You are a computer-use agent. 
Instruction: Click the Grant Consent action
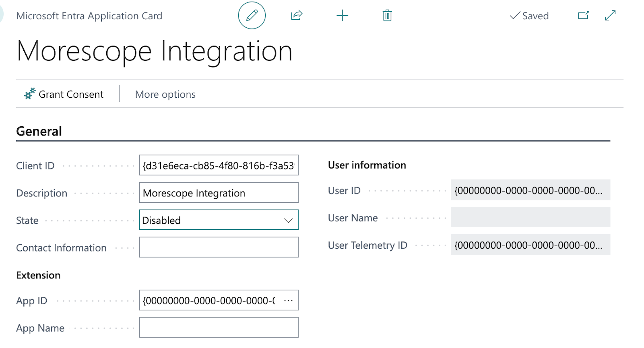[64, 94]
